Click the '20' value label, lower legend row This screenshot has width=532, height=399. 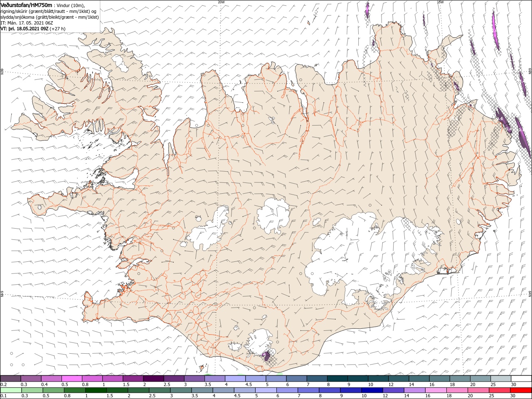point(471,396)
